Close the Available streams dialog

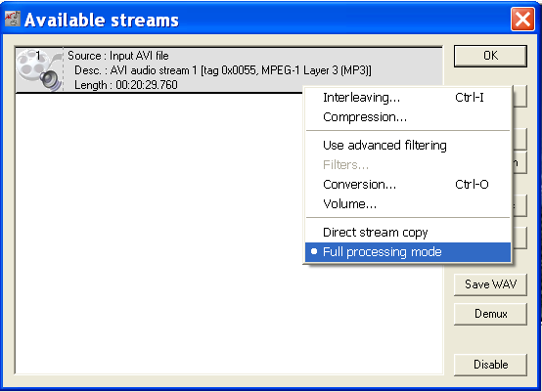[x=522, y=19]
